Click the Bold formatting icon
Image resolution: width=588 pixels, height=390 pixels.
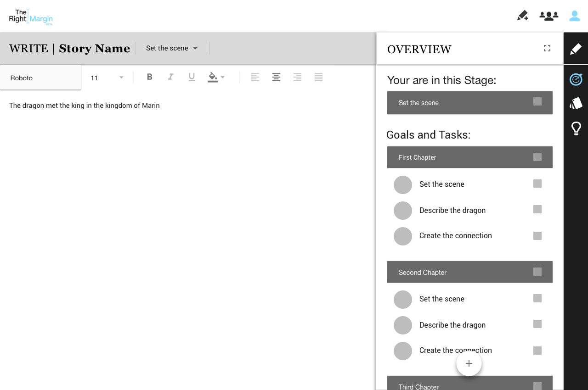150,77
